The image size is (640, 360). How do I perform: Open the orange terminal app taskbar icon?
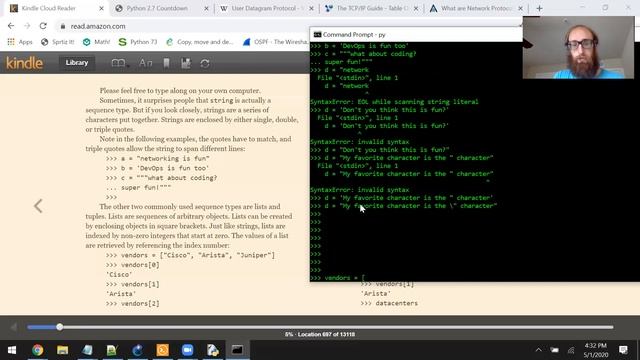[x=162, y=350]
